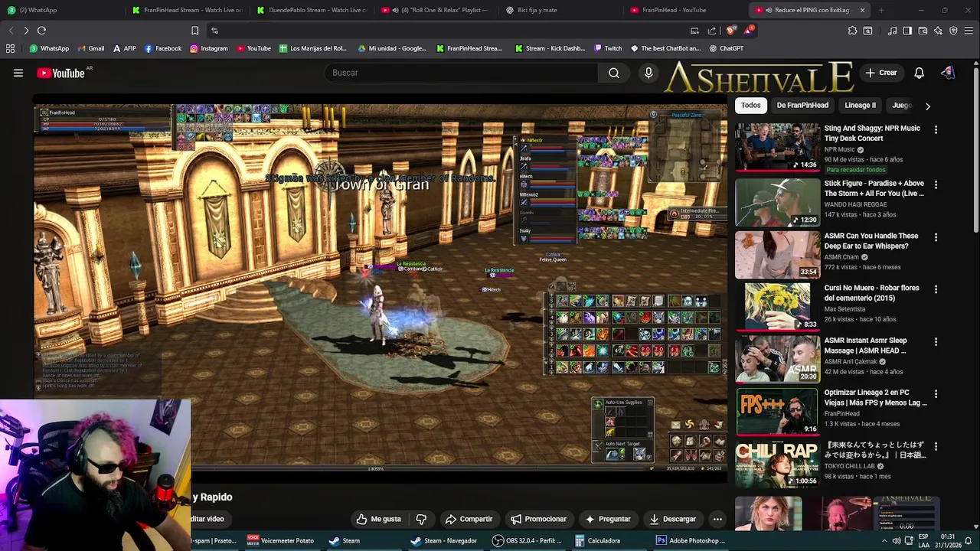The image size is (980, 551).
Task: Open the YouTube account avatar menu
Action: click(948, 73)
